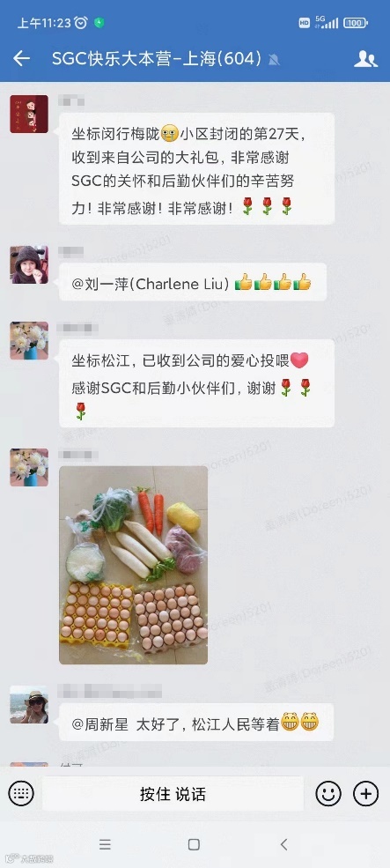Tap the @刘一萍(Charlene Liu) mention message
The width and height of the screenshot is (390, 868).
(193, 282)
